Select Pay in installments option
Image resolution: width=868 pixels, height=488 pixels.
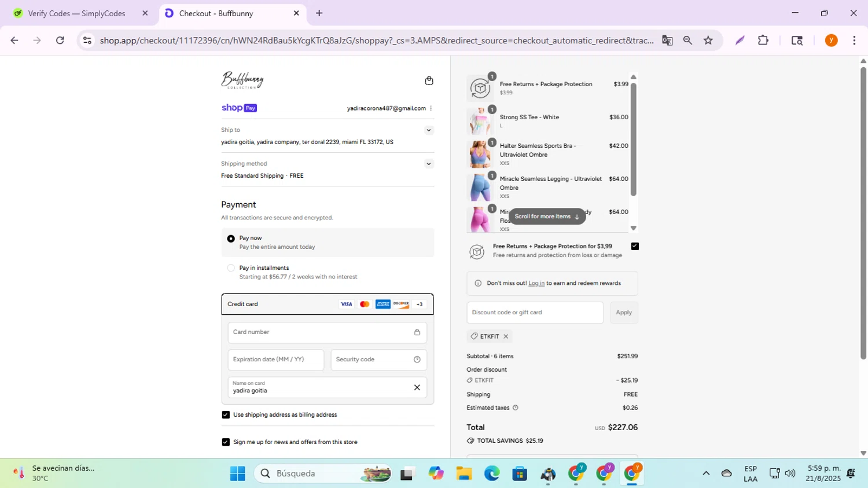pos(231,268)
